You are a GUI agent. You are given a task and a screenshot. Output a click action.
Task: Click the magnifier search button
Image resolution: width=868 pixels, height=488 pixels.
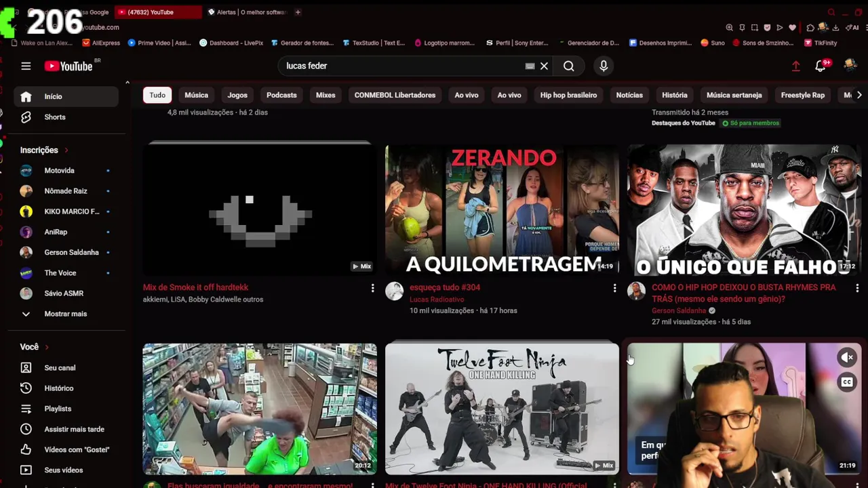click(x=569, y=66)
